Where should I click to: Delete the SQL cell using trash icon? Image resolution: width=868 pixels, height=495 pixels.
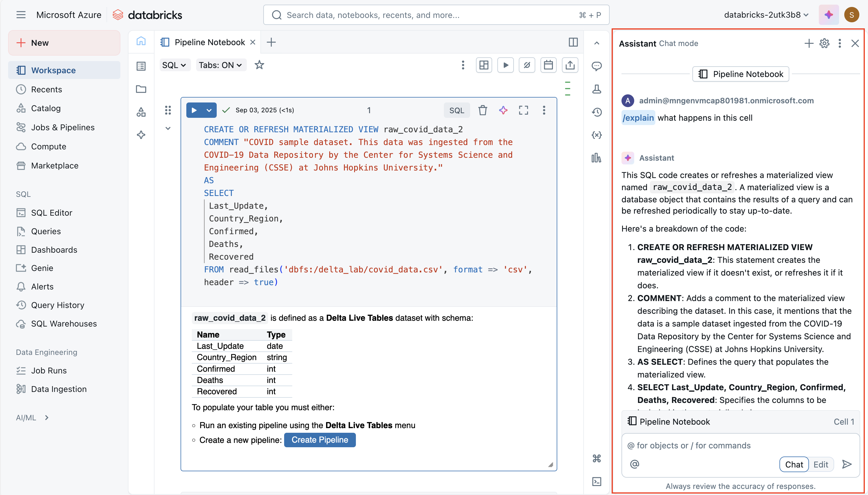[482, 110]
